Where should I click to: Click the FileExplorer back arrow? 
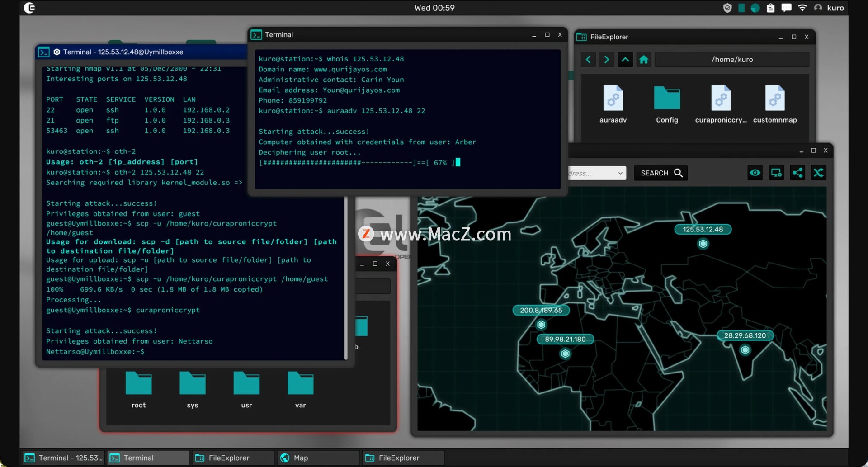pyautogui.click(x=588, y=60)
